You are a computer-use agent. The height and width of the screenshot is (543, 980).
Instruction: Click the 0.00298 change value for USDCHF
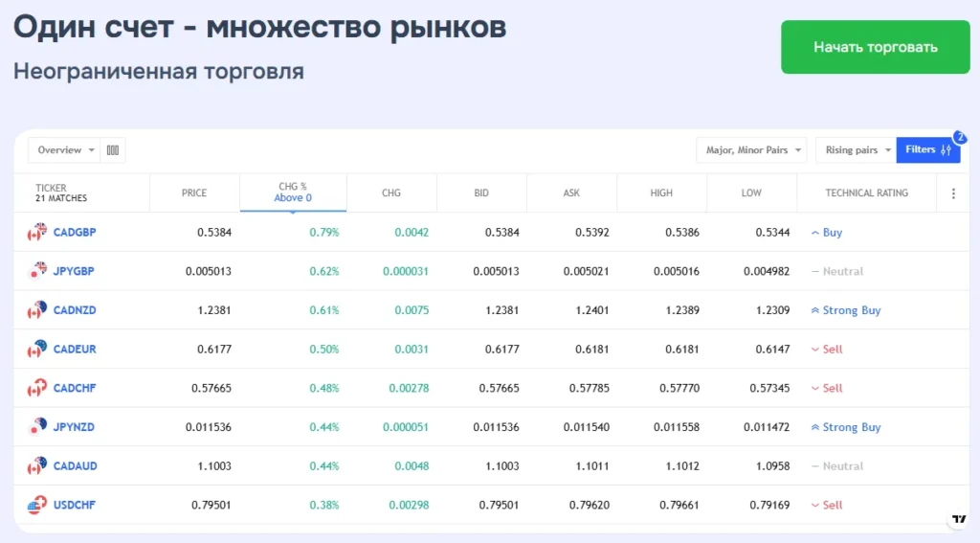pos(409,505)
